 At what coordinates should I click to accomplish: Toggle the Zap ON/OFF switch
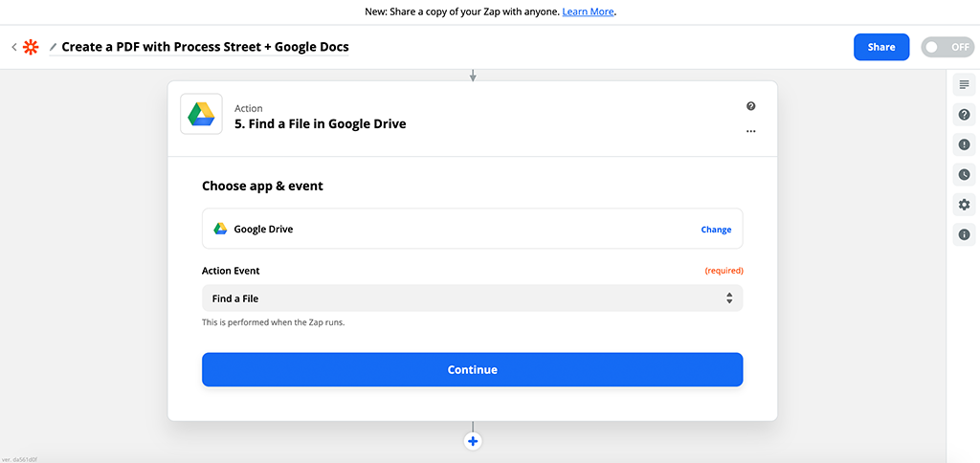(947, 47)
